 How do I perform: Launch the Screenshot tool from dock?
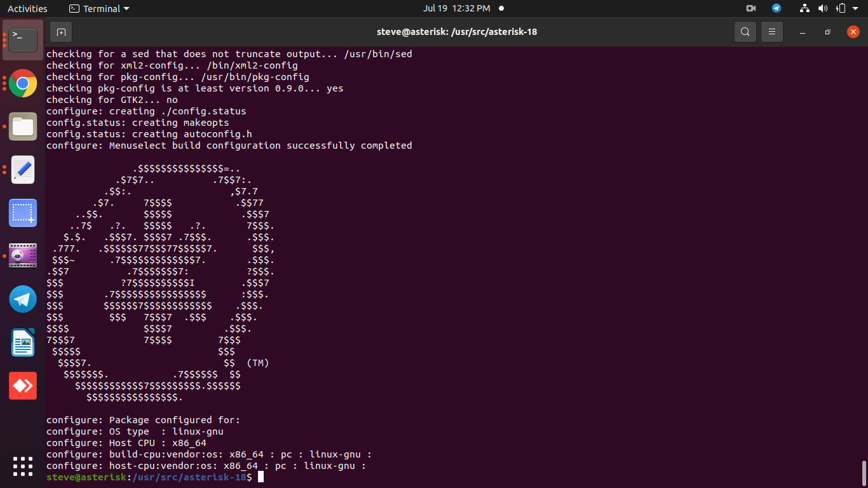click(23, 213)
